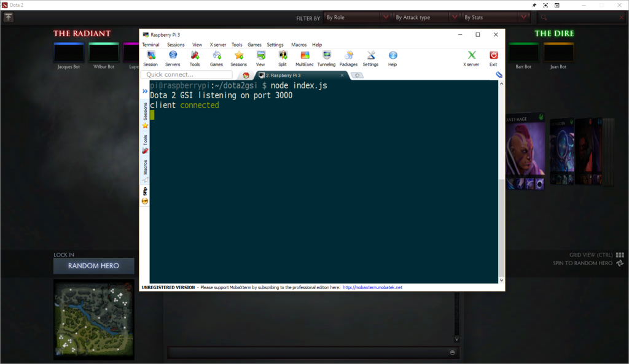The width and height of the screenshot is (629, 364).
Task: Click the Tunneling toolbar icon
Action: point(326,56)
